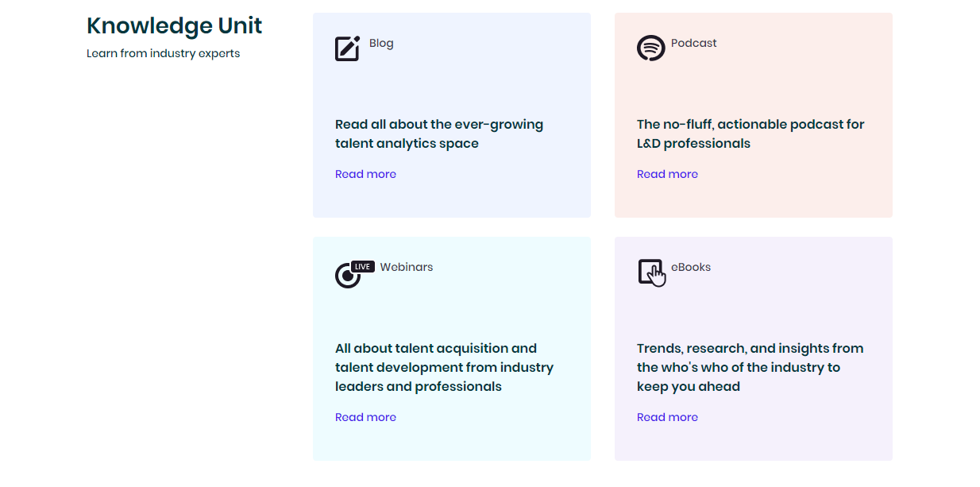
Task: Click the LIVE badge on Webinars icon
Action: point(363,267)
